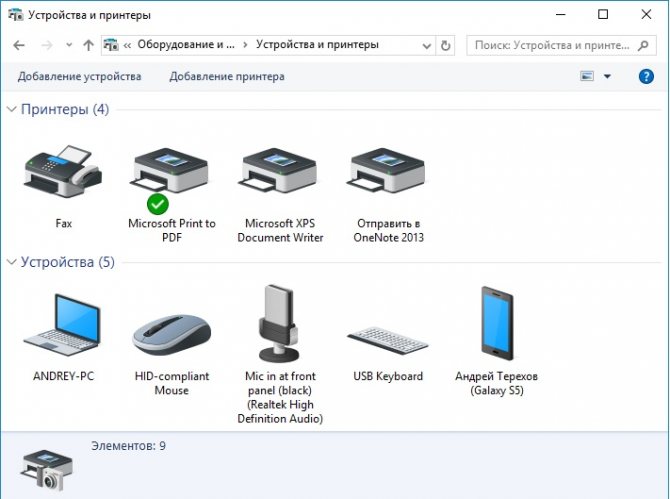Collapse the Принтеры (4) group
This screenshot has width=670, height=499.
(12, 109)
